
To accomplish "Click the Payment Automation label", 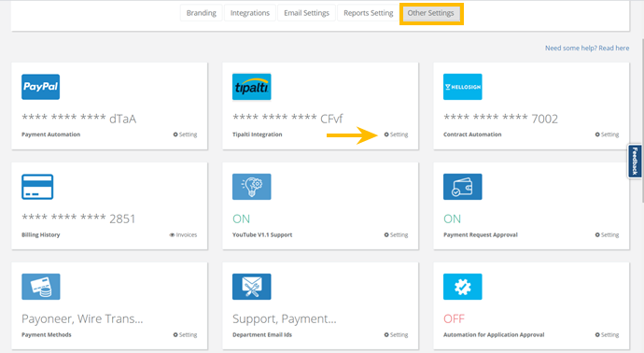I will 51,134.
